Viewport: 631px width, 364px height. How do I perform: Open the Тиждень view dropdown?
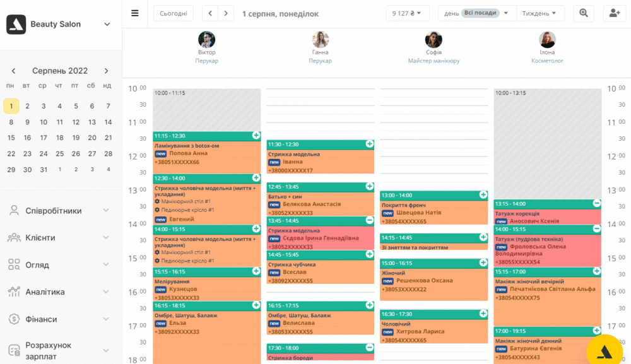540,13
